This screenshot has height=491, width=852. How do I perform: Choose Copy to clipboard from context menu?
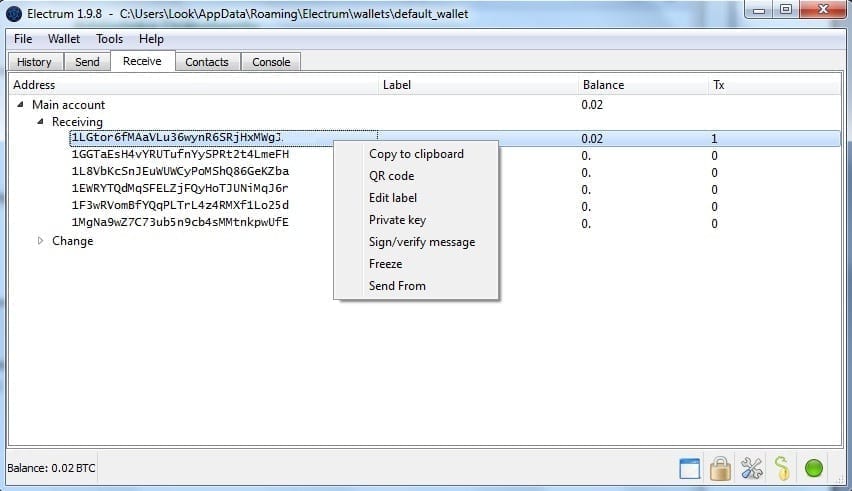point(416,154)
